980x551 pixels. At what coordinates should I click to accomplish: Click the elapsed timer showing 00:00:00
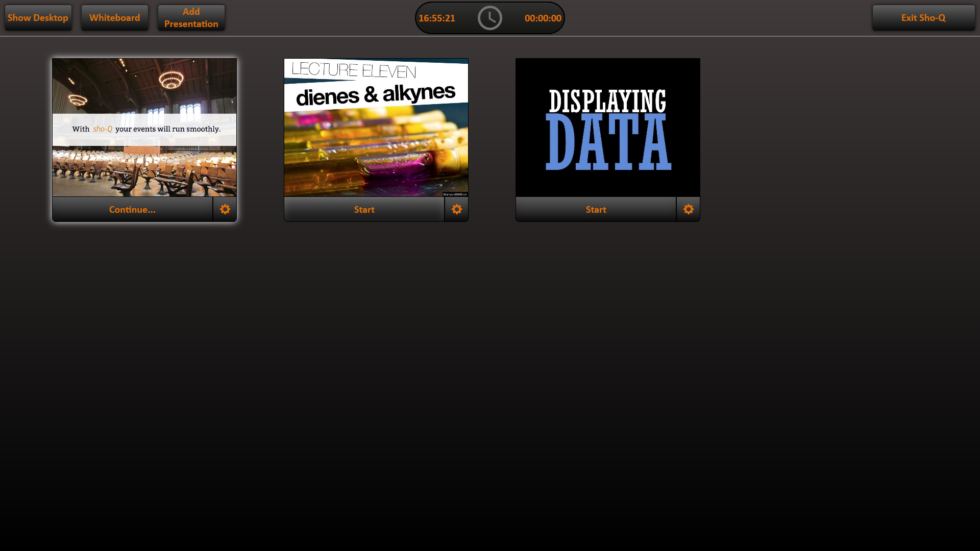[x=542, y=18]
